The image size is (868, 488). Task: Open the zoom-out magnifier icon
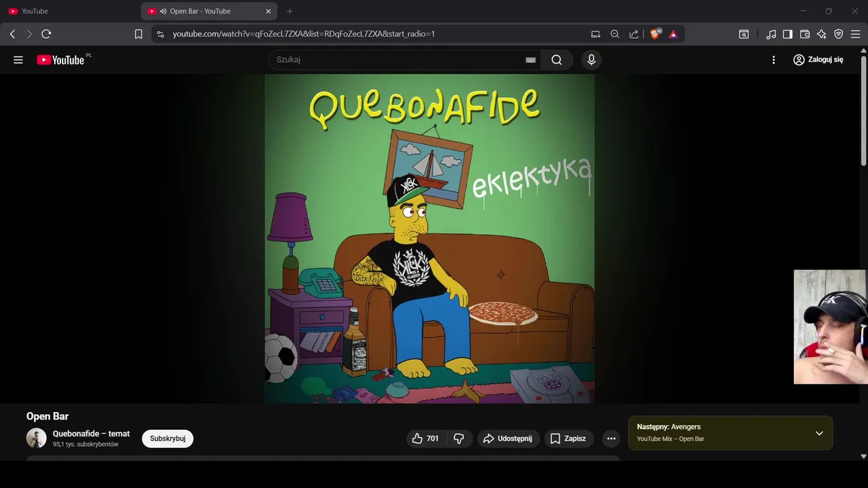click(x=614, y=34)
